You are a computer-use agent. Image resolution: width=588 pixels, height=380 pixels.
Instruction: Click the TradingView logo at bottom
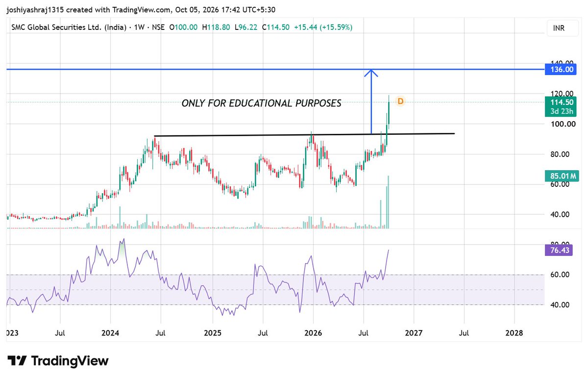coord(58,361)
